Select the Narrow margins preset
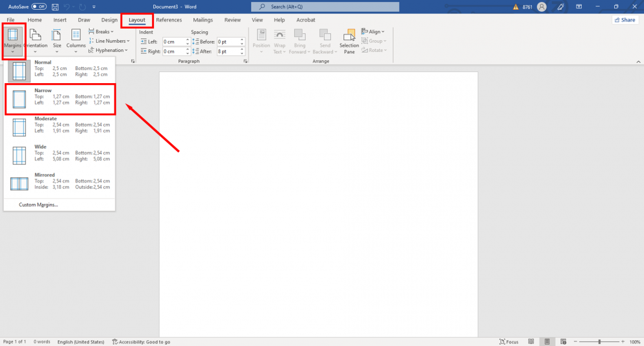This screenshot has height=346, width=644. 60,98
